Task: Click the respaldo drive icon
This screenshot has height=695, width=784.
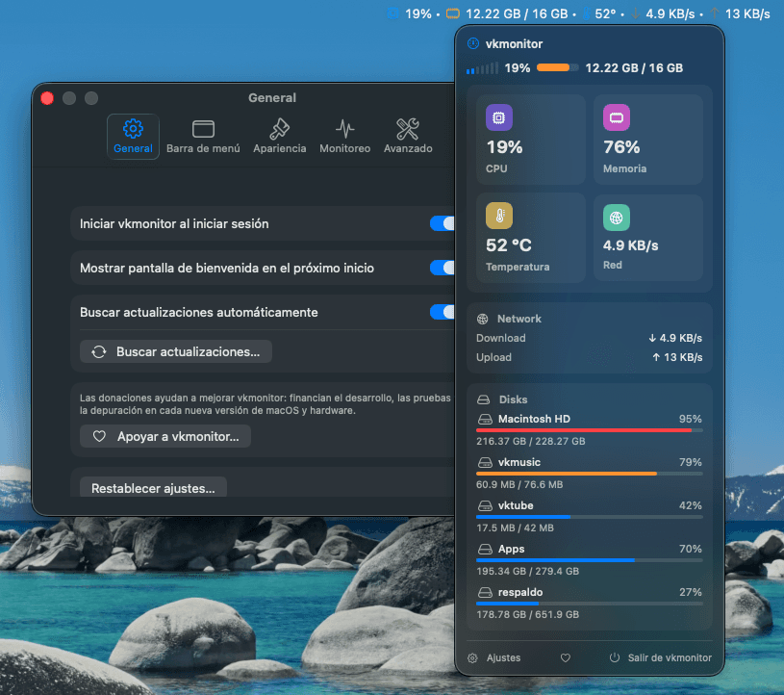Action: [x=485, y=592]
